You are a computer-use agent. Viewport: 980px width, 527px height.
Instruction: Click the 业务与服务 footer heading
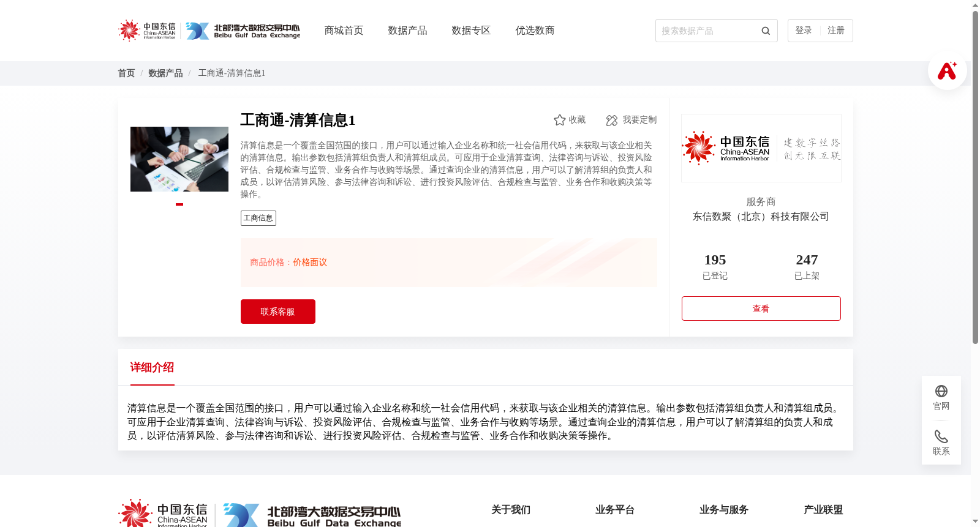click(724, 510)
